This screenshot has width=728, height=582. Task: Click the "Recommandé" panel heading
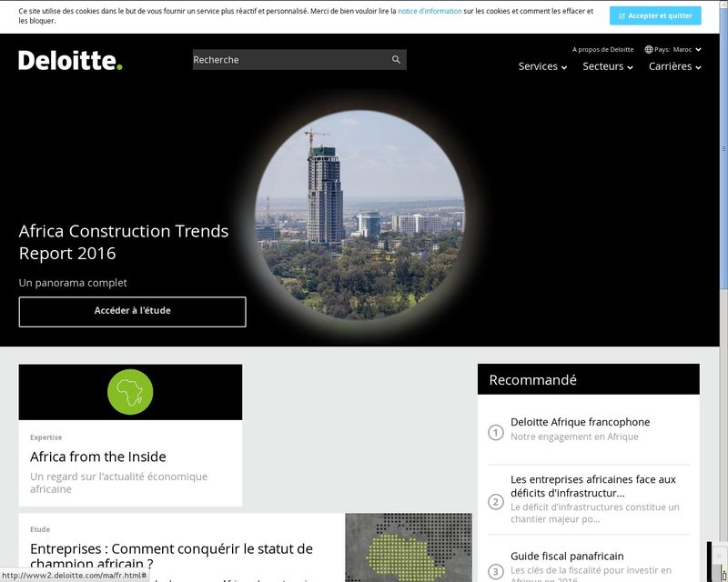[x=532, y=379]
